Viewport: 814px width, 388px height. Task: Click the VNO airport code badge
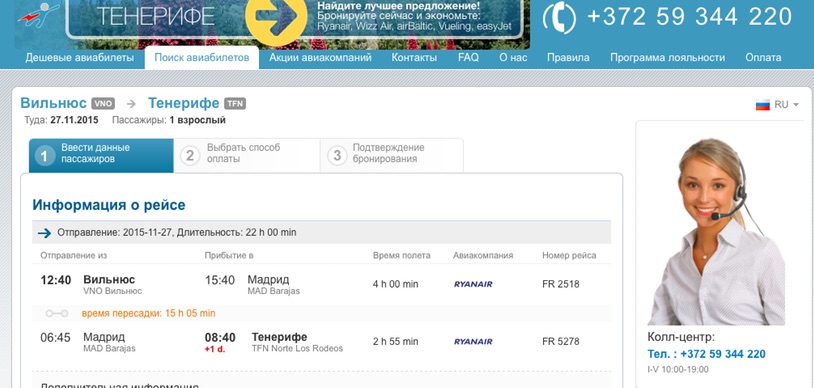[x=103, y=103]
